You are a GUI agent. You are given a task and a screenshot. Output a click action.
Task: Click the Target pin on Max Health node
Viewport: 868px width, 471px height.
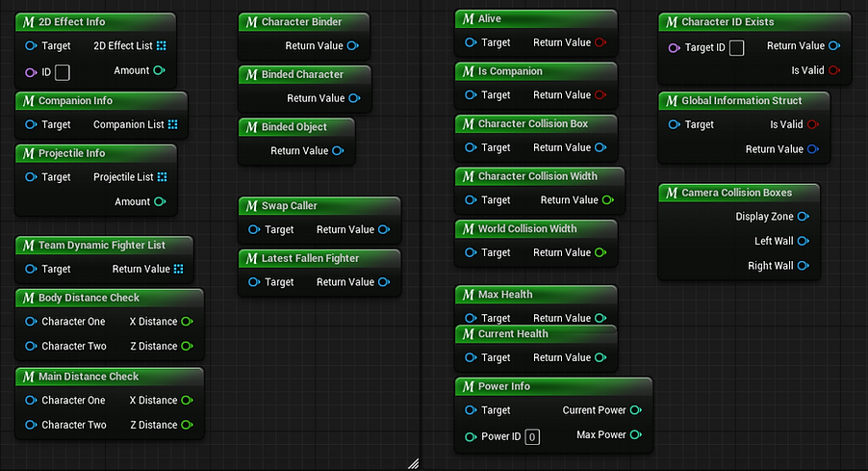coord(471,318)
